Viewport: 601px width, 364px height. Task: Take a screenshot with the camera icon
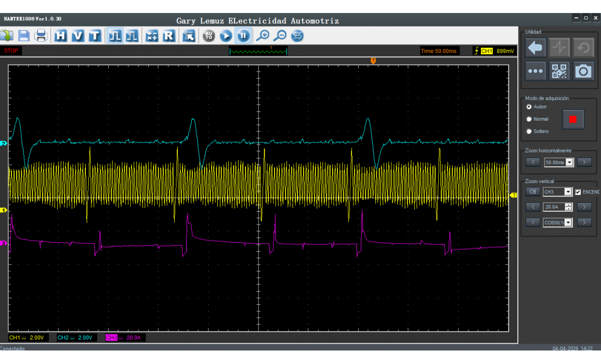pos(583,71)
